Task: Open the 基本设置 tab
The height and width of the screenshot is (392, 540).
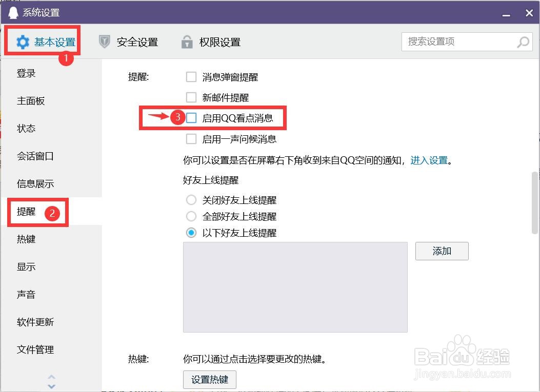Action: pos(46,42)
